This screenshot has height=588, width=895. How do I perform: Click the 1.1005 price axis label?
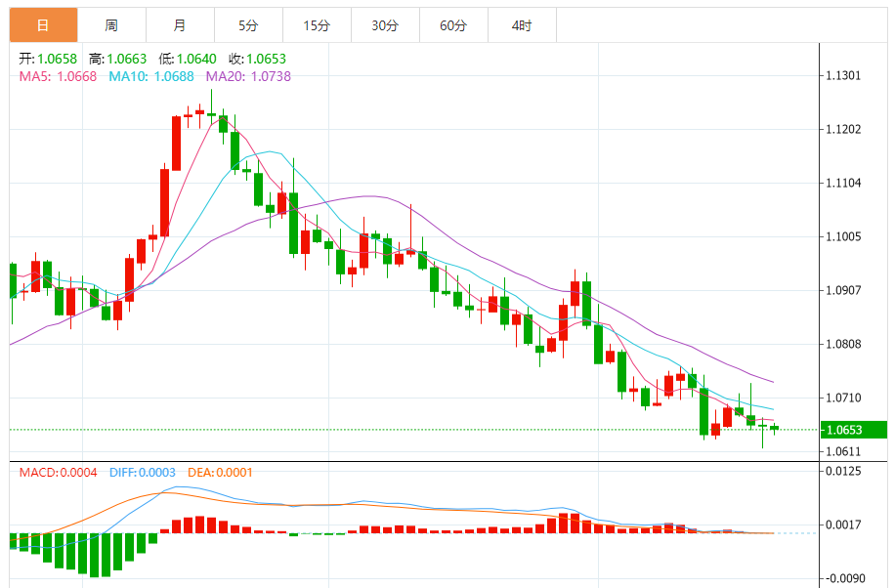843,237
